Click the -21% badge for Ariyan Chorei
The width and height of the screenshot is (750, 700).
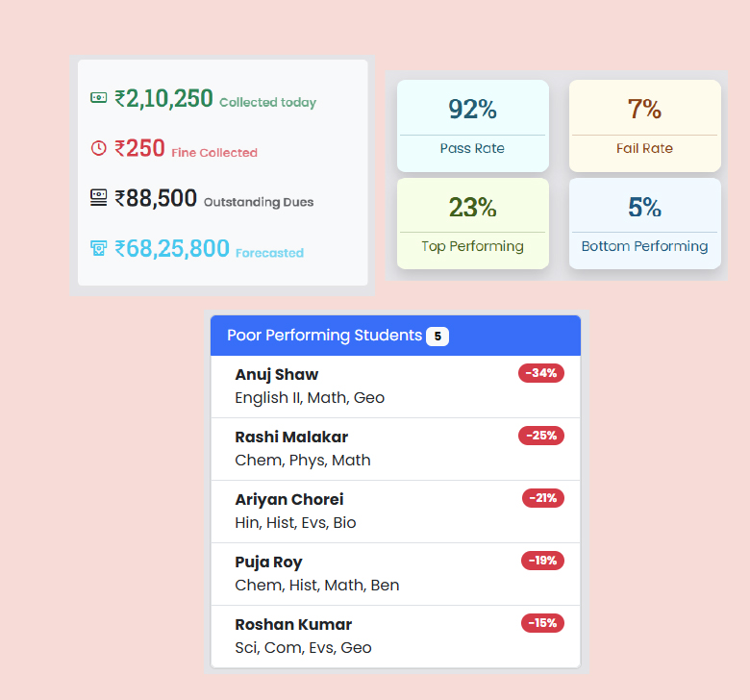pyautogui.click(x=543, y=498)
